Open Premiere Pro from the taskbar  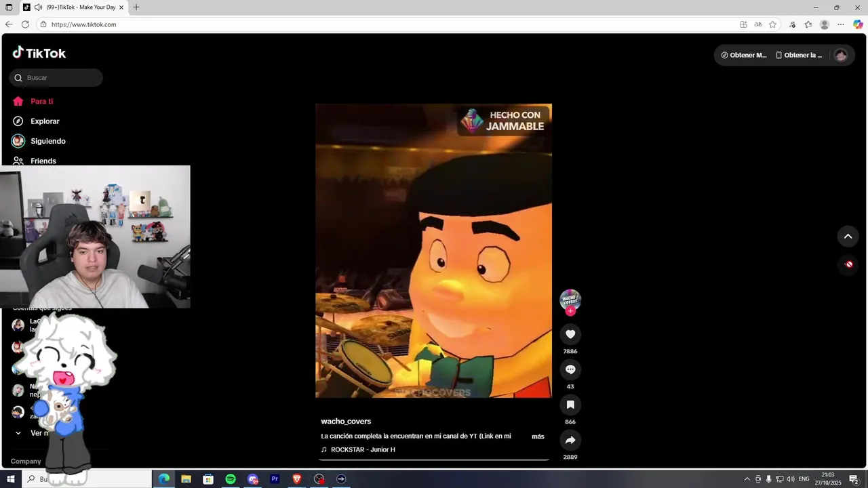[x=275, y=479]
